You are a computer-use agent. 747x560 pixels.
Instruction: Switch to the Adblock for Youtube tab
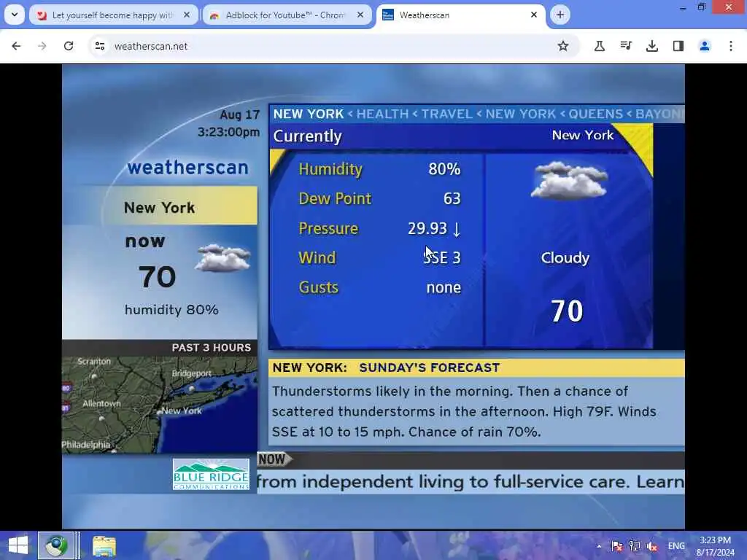(x=286, y=15)
